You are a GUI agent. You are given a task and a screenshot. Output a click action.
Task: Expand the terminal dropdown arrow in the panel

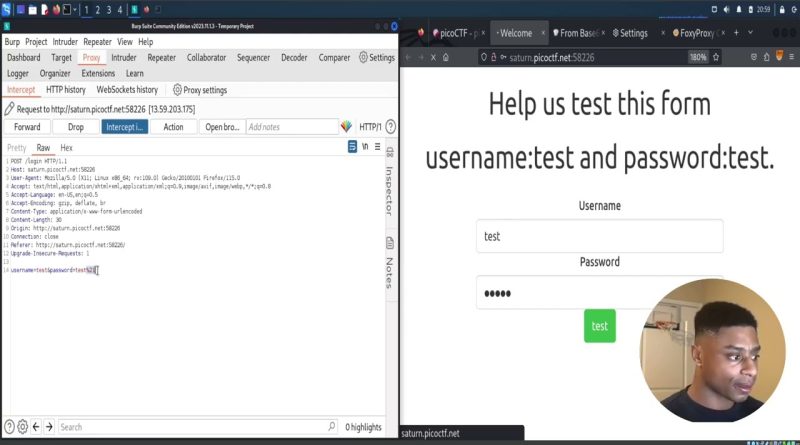tap(75, 10)
